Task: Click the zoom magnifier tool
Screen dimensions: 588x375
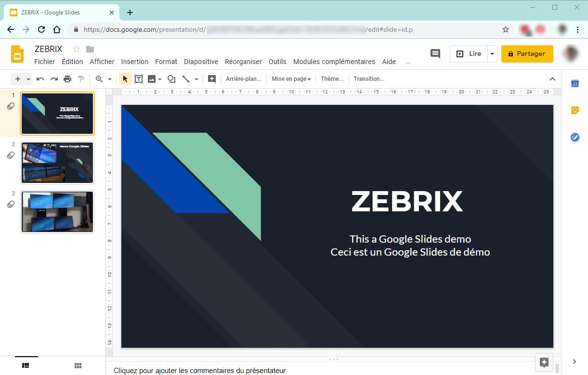Action: (99, 79)
